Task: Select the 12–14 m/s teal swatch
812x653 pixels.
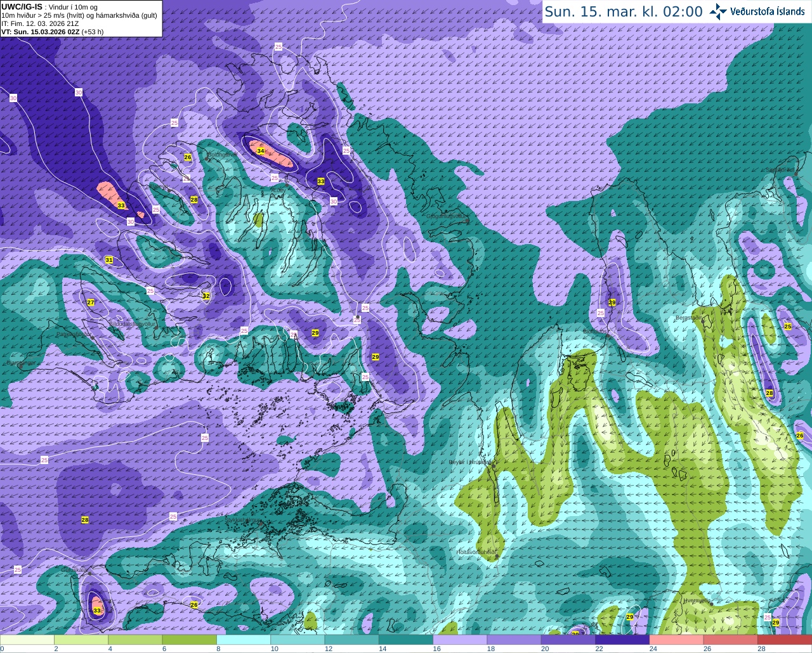Action: coord(352,640)
